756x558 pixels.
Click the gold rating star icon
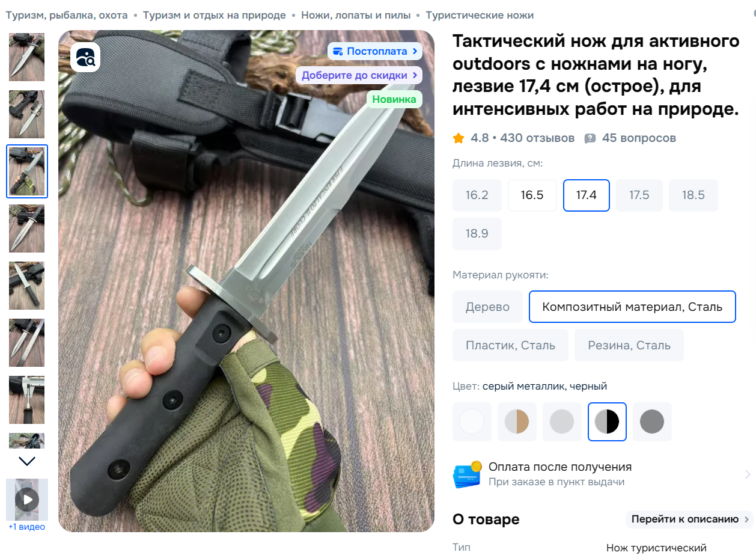pyautogui.click(x=459, y=138)
